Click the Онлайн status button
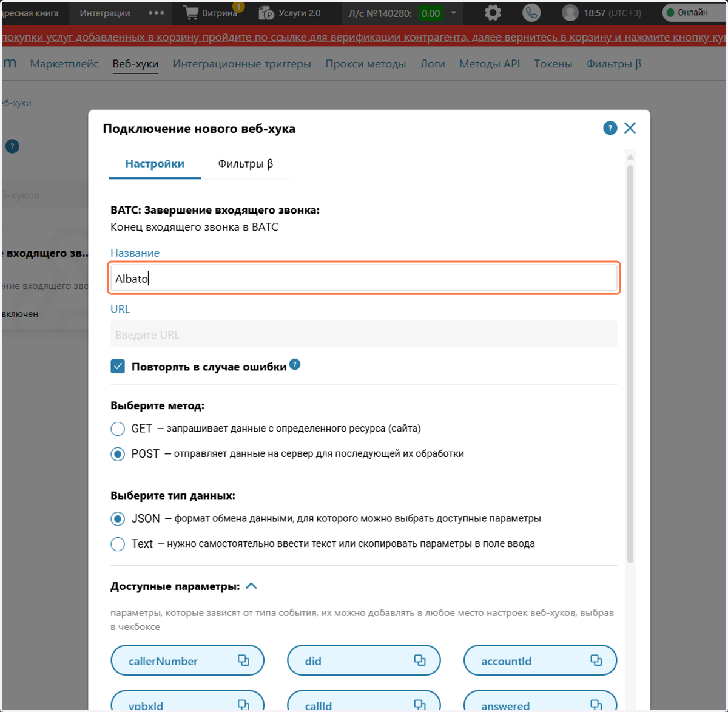This screenshot has width=728, height=712. click(x=693, y=13)
